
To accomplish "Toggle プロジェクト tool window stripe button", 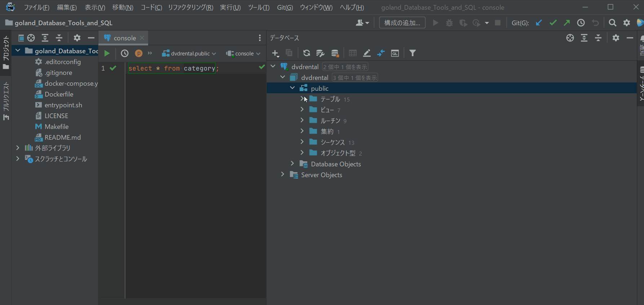I will tap(6, 53).
